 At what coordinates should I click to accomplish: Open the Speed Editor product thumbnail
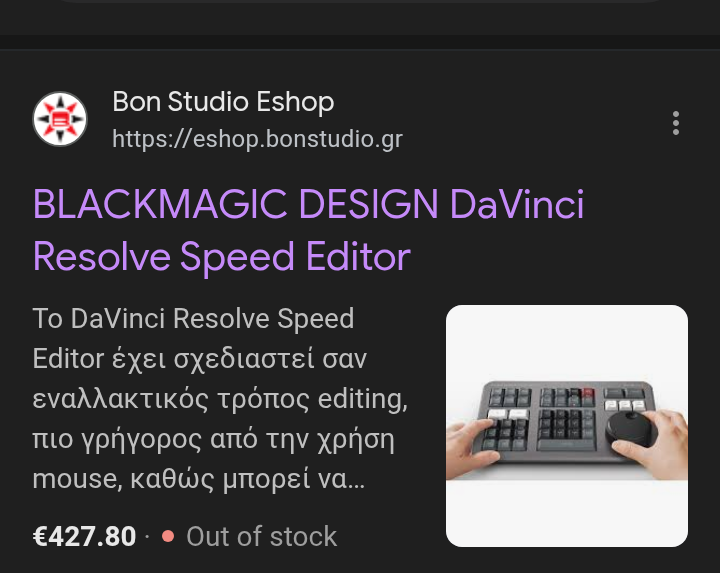567,426
